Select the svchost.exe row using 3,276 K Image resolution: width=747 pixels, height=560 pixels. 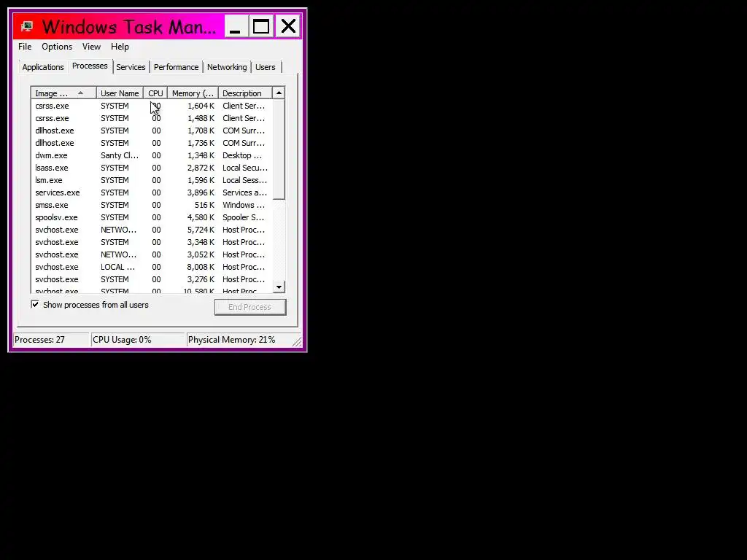152,279
